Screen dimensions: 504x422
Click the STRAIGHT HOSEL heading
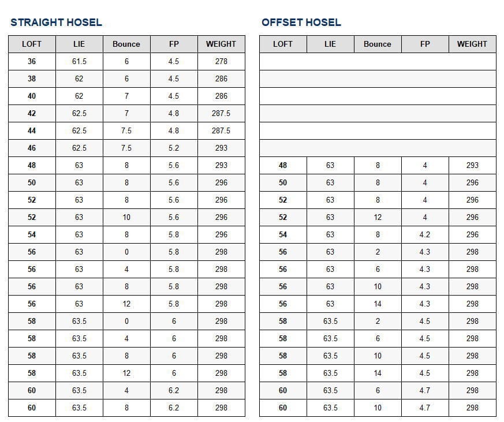tap(56, 23)
